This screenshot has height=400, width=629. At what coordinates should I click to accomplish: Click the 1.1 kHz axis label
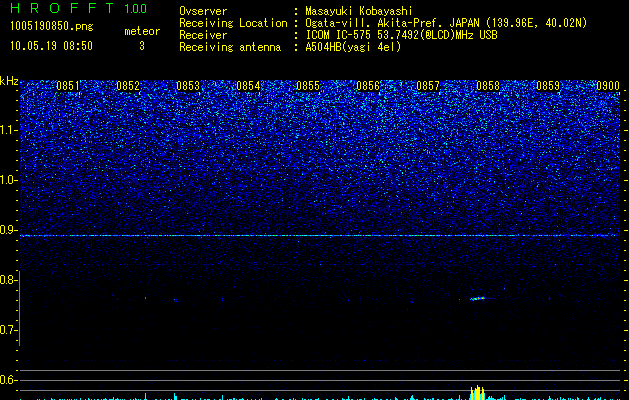coord(8,130)
